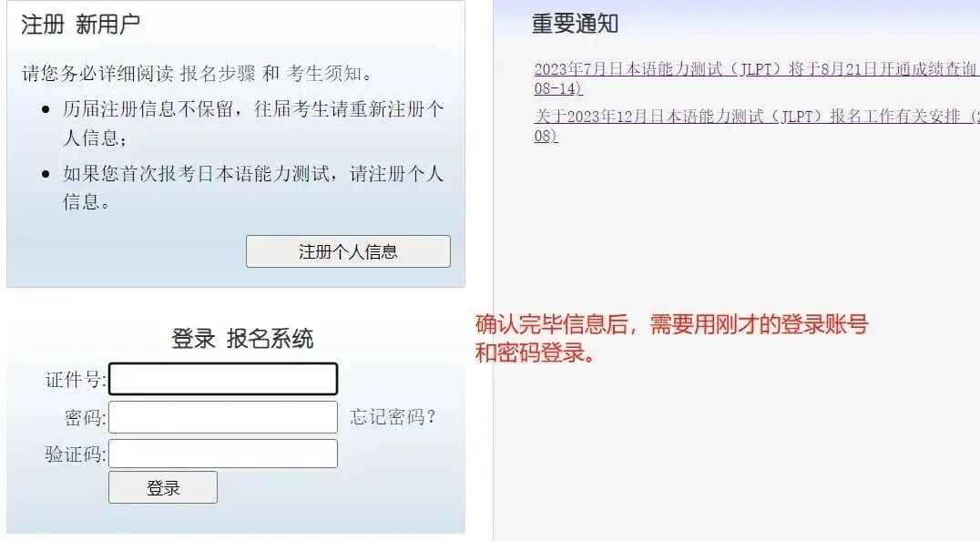980x541 pixels.
Task: Open the 2023年7月 JLPT 成绩查询 notice
Action: coord(757,78)
